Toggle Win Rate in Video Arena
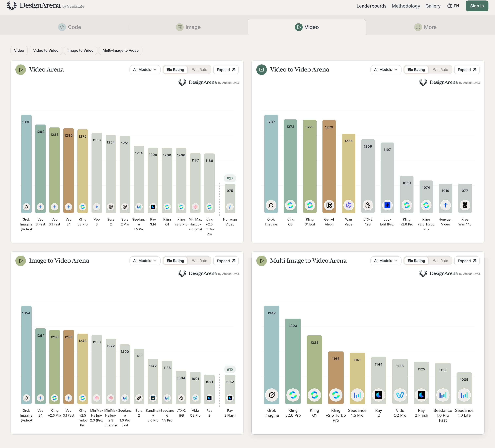The height and width of the screenshot is (448, 495). pyautogui.click(x=199, y=70)
